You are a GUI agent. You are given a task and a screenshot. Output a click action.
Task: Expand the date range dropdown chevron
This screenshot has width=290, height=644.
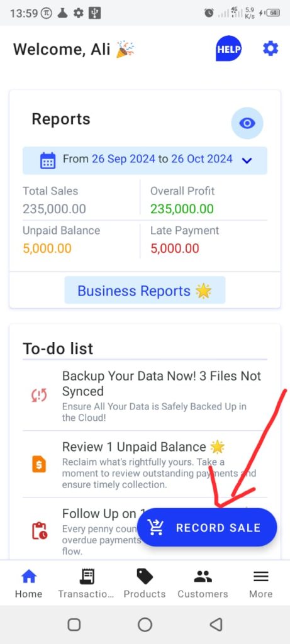tap(247, 160)
